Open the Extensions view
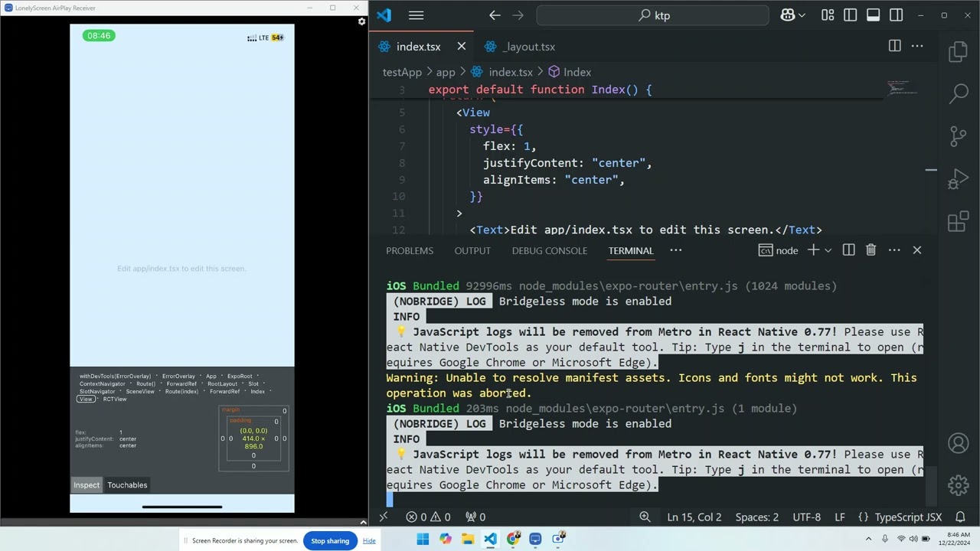Screen dimensions: 980x551 [959, 222]
